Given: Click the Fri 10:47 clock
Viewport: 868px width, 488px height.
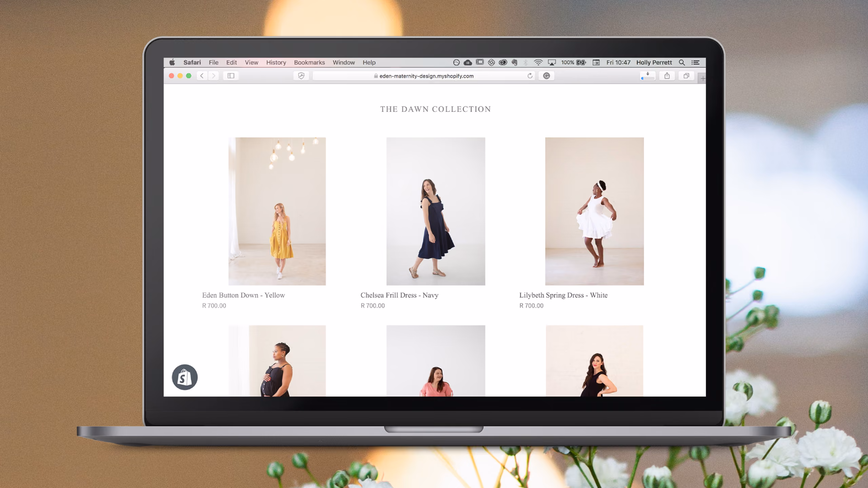Looking at the screenshot, I should [x=618, y=62].
